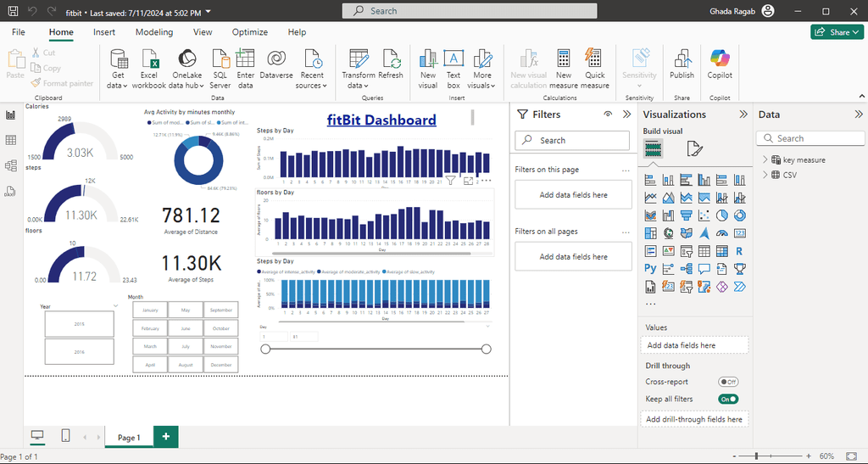The width and height of the screenshot is (868, 464).
Task: Select the Python visual
Action: coord(650,269)
